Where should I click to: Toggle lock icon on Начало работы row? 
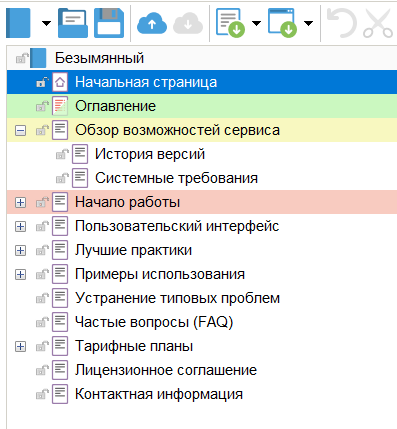(42, 202)
